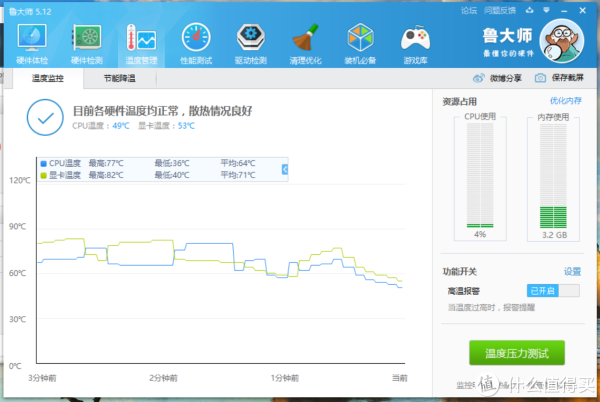Click the 最高:77℃ CPU reading
The width and height of the screenshot is (600, 402).
tap(106, 163)
